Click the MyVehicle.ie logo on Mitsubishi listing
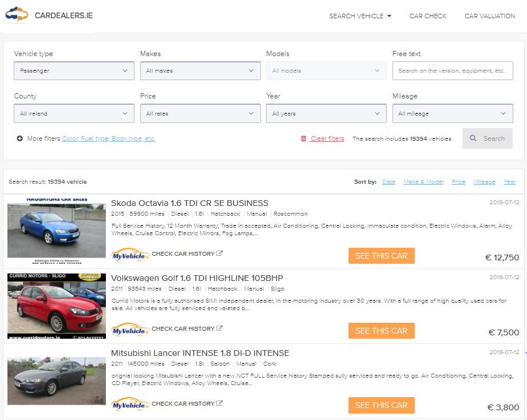The image size is (527, 420). pyautogui.click(x=130, y=404)
